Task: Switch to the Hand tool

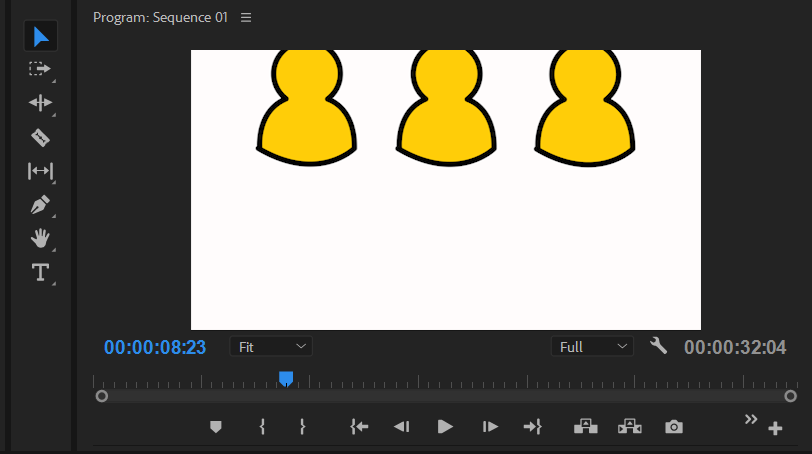Action: 40,238
